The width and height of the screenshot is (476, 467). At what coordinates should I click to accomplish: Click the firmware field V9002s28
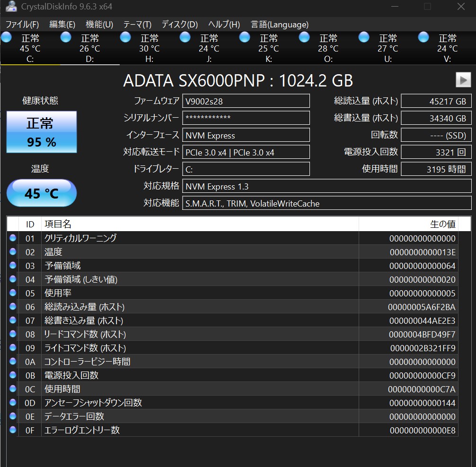coord(246,101)
